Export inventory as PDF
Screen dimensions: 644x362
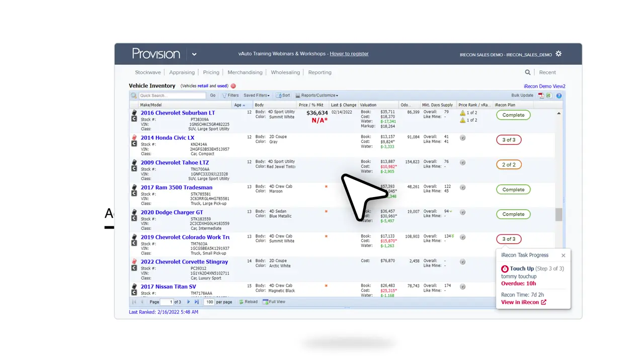coord(541,96)
